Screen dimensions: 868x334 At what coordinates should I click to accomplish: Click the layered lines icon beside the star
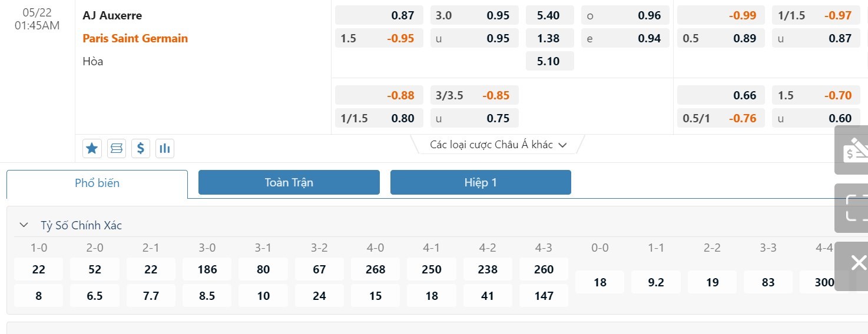point(117,148)
